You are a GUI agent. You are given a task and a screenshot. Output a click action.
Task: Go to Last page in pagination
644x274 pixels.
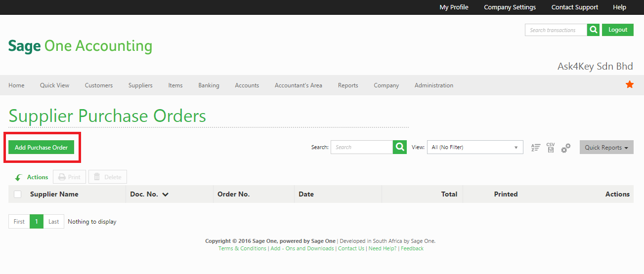[54, 222]
